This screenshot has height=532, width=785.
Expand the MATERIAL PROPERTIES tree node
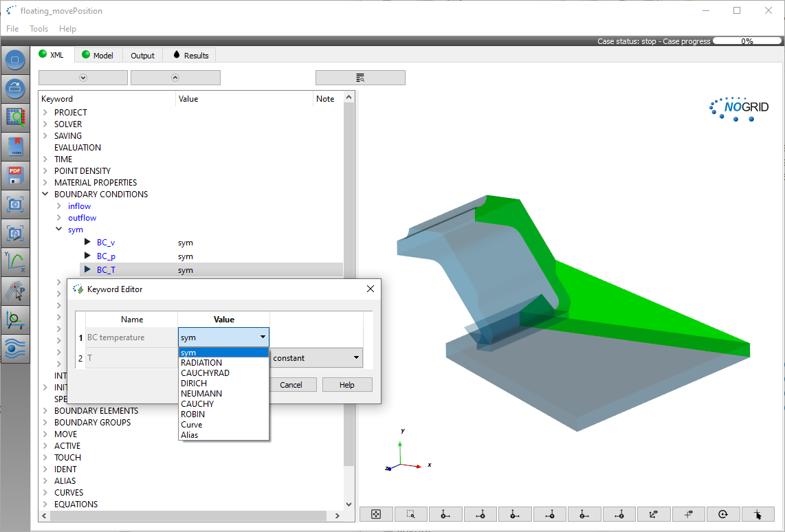(x=45, y=183)
